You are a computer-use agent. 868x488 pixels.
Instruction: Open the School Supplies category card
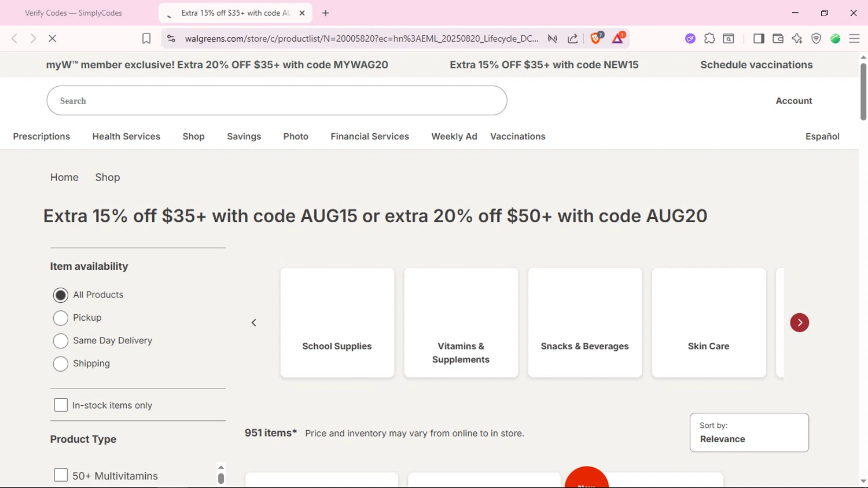coord(337,322)
